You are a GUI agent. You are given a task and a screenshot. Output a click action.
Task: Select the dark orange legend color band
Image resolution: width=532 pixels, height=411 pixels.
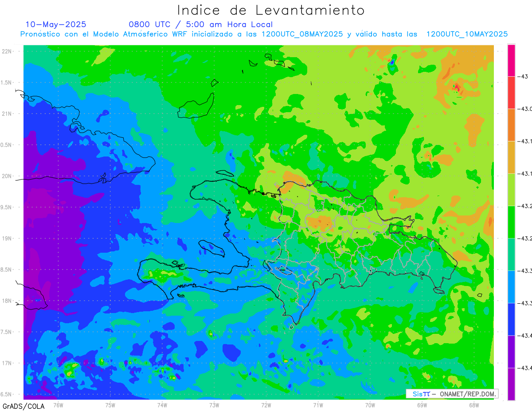coord(511,125)
